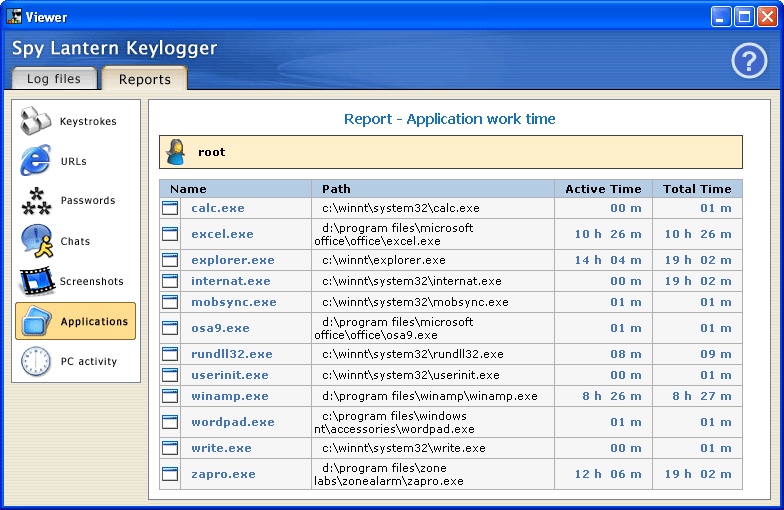This screenshot has width=784, height=510.
Task: Click the window icon beside osa9.exe
Action: click(170, 328)
